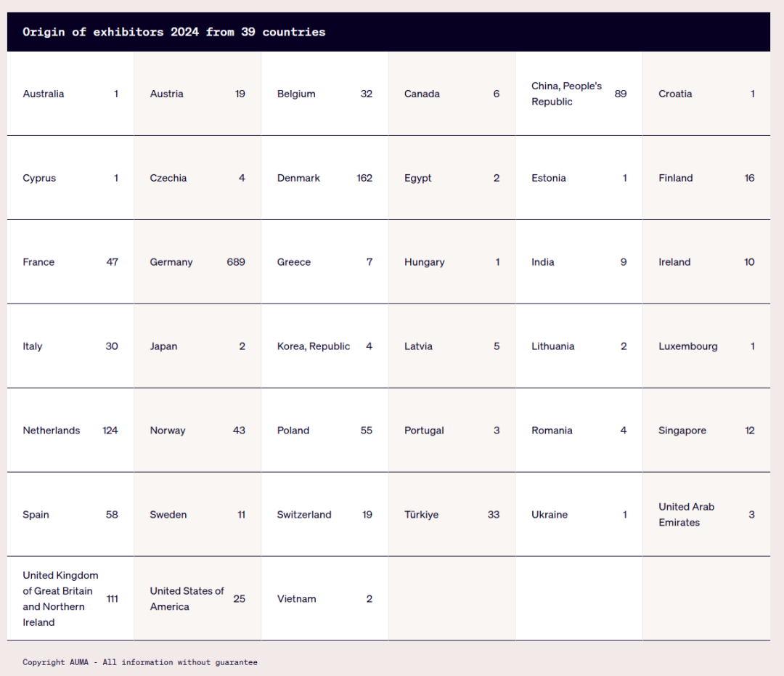Select the Netherlands cell with 124
This screenshot has height=676, width=784.
(x=70, y=431)
